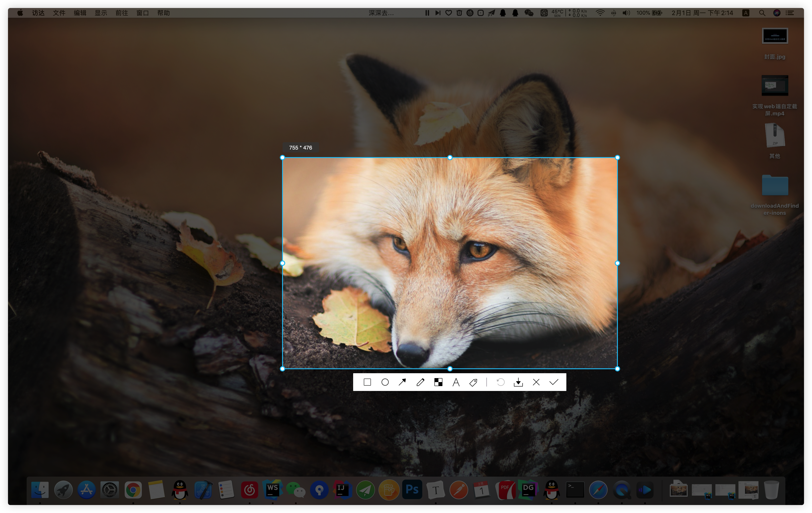Click the date and time 2月1日
Viewport: 812px width, 513px height.
703,13
